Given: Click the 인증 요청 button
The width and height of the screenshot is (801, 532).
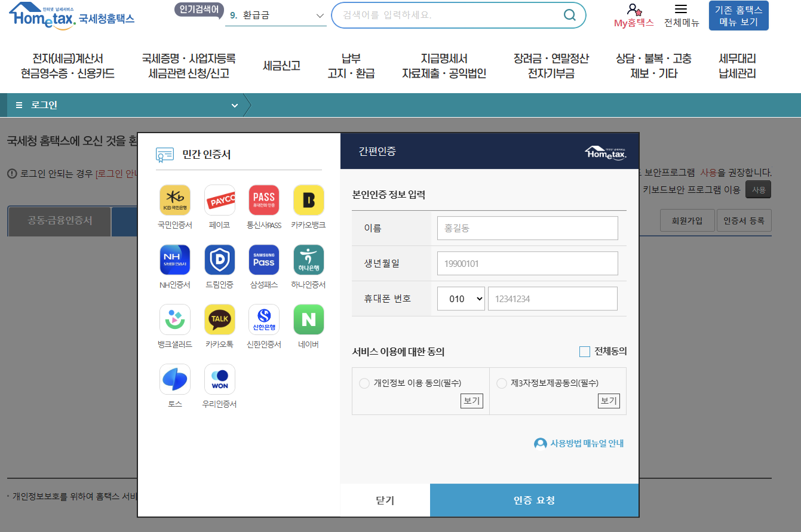Looking at the screenshot, I should pyautogui.click(x=534, y=500).
